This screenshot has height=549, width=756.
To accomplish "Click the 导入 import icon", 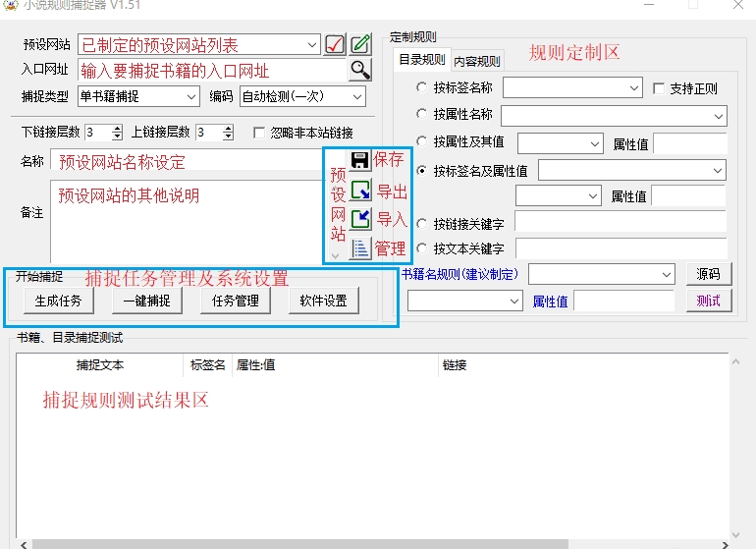I will pos(359,219).
